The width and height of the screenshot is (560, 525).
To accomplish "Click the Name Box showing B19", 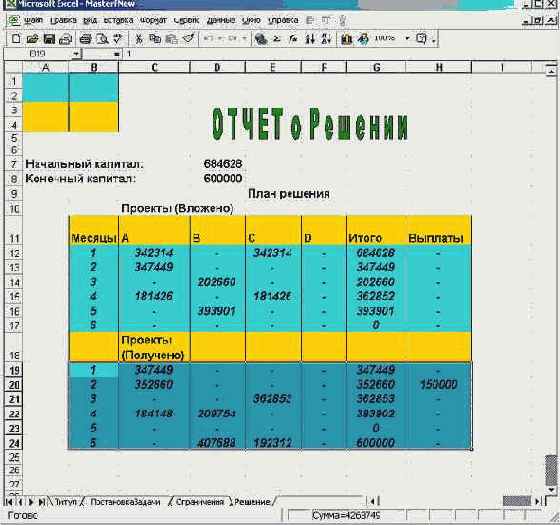I will tap(38, 54).
